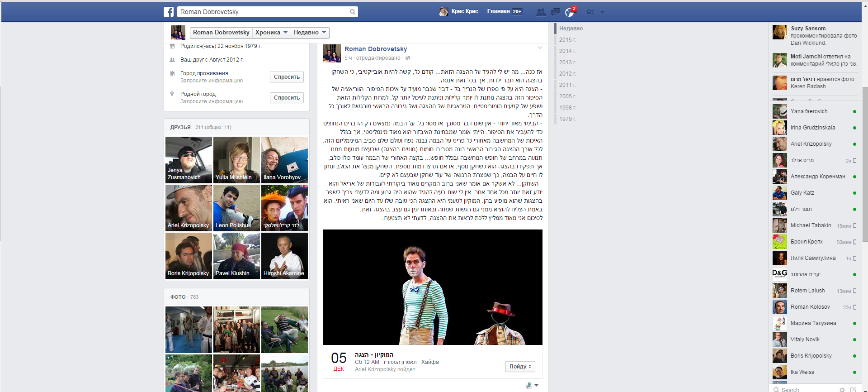The image size is (868, 392).
Task: Open Hiroshi Akamine friend thumbnail
Action: 284,256
